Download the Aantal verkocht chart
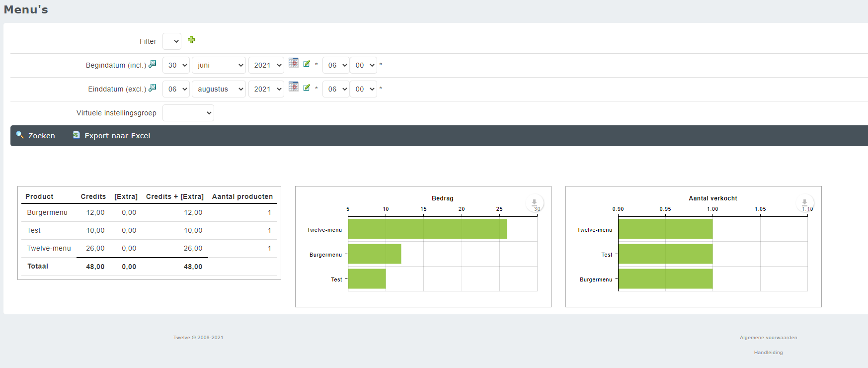Image resolution: width=868 pixels, height=368 pixels. click(804, 203)
